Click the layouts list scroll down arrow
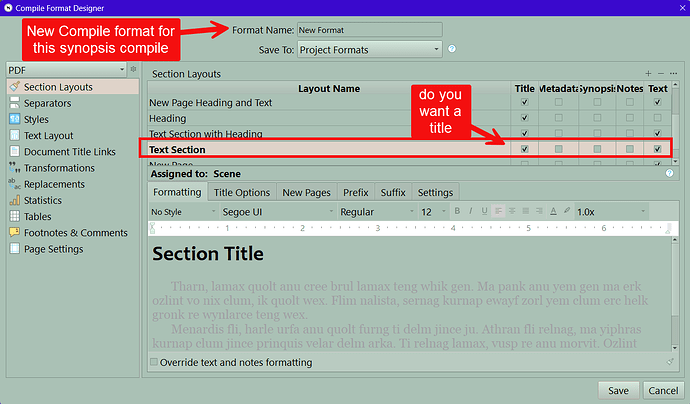690x404 pixels. pyautogui.click(x=675, y=162)
